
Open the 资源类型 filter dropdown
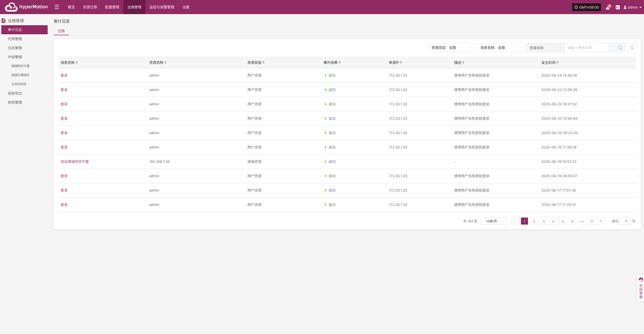[452, 48]
